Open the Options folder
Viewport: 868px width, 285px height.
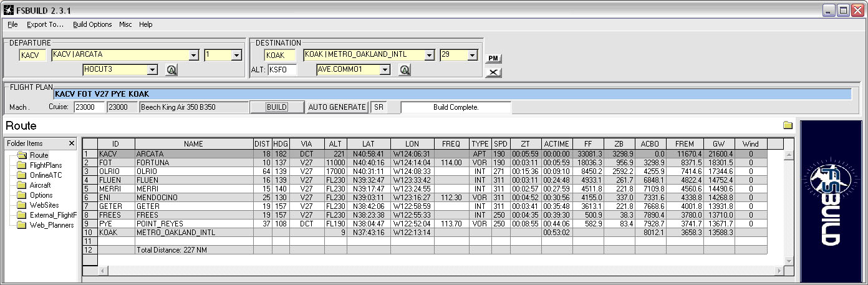(x=41, y=195)
